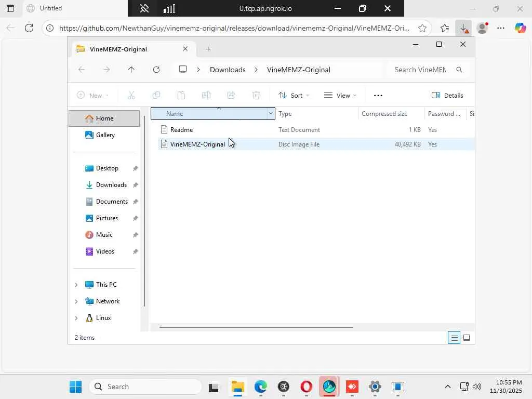Screen dimensions: 532x399
Task: Click the browser Refresh button
Action: click(29, 28)
